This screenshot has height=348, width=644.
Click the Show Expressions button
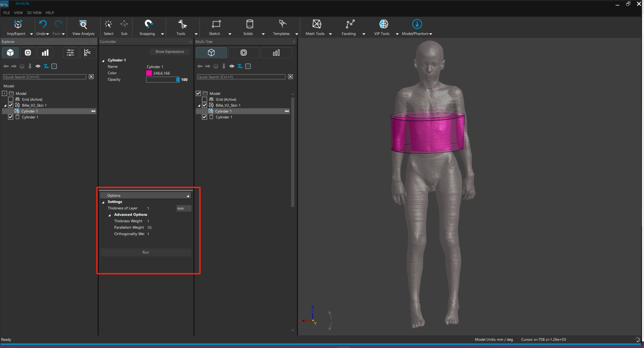coord(170,52)
